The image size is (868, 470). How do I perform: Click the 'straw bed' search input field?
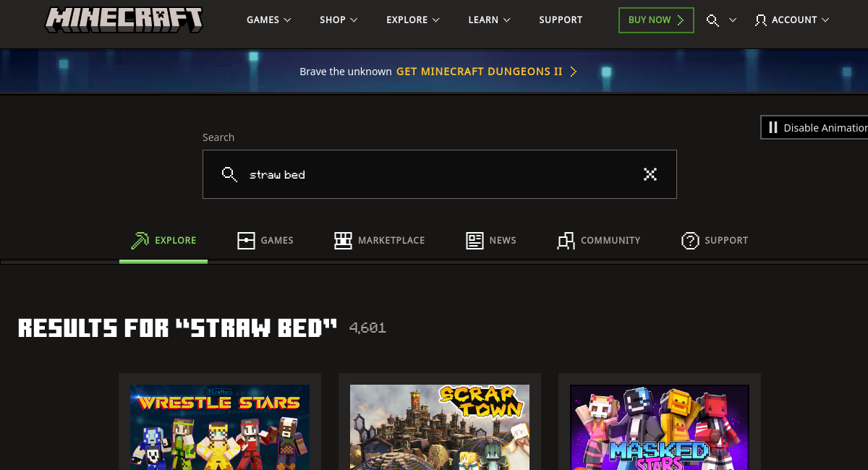tap(440, 174)
